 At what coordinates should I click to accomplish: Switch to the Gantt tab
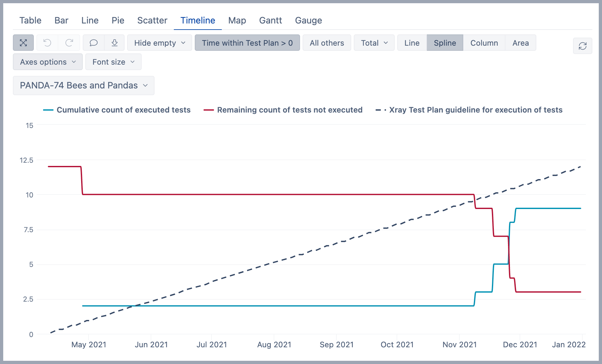[270, 20]
